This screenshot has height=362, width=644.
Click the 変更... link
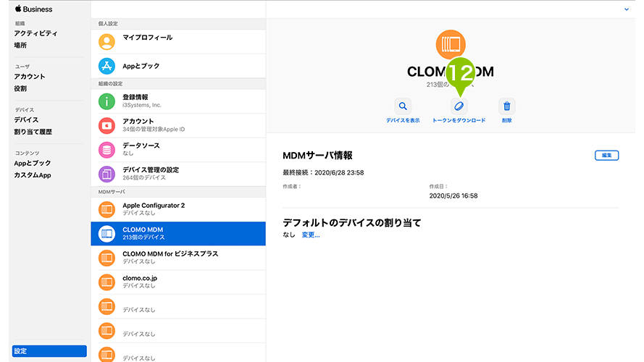tap(311, 235)
